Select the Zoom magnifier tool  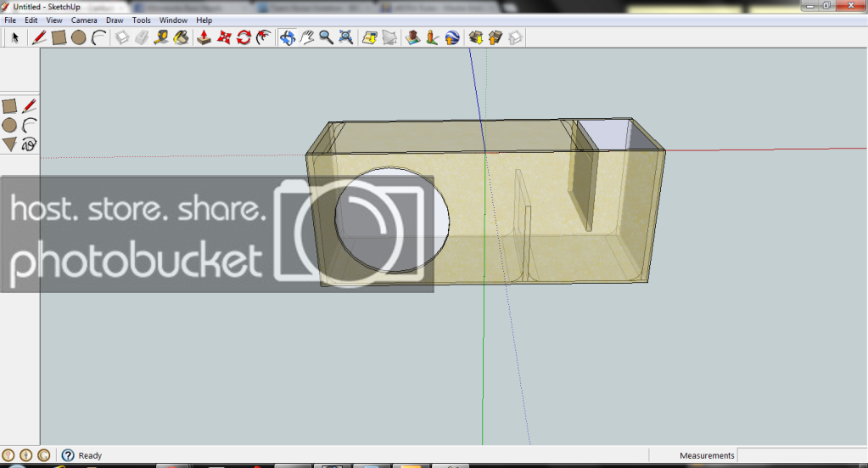click(326, 37)
